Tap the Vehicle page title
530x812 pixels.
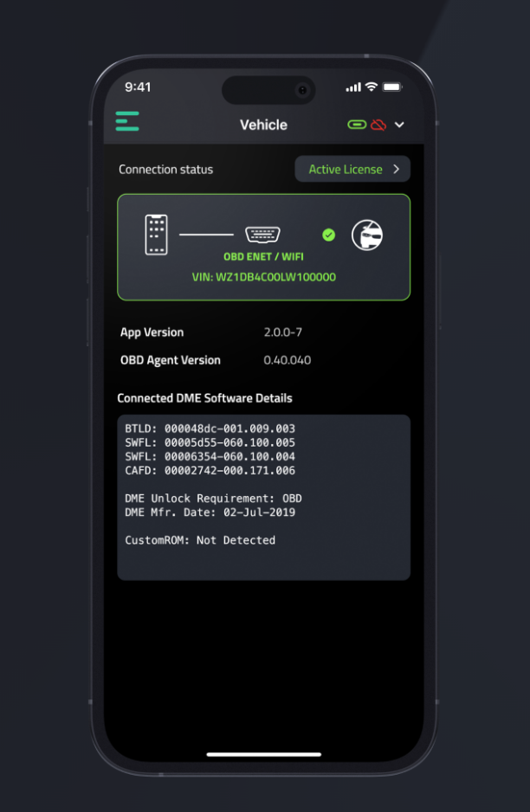(263, 125)
